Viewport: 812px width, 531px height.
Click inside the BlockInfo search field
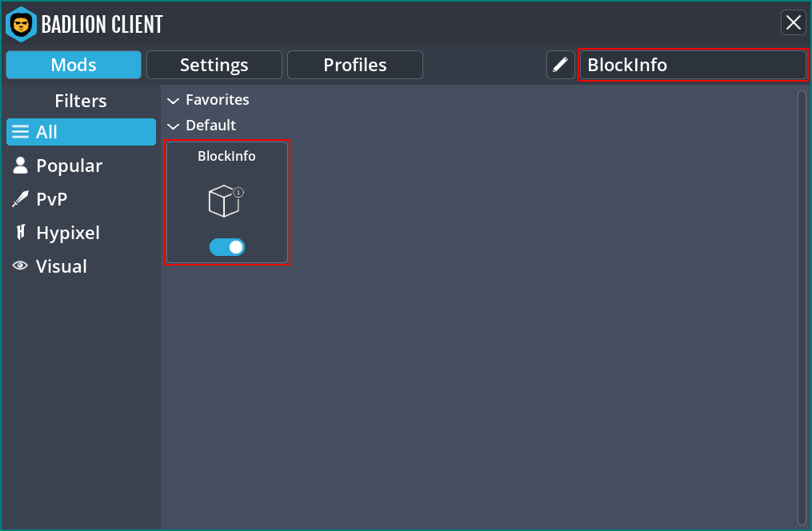[693, 65]
